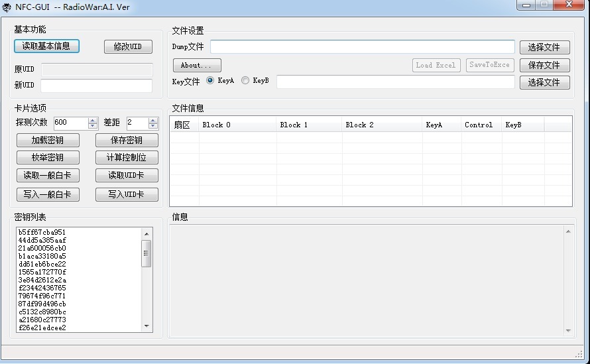Select key 44dd5a385aaf in list
Viewport: 590px width, 364px height.
click(x=42, y=240)
